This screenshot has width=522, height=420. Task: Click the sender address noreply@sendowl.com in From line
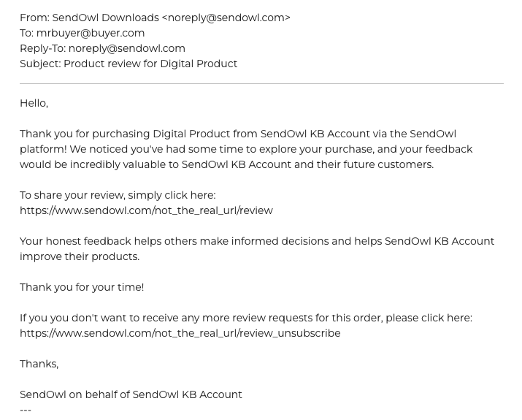[x=226, y=18]
